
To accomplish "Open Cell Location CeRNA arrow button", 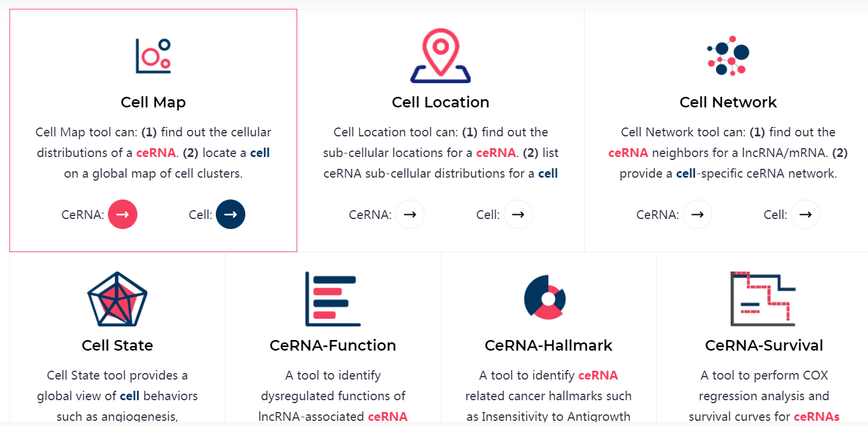I will click(410, 214).
